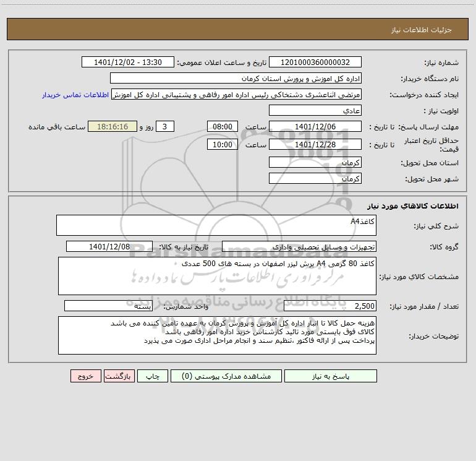The height and width of the screenshot is (461, 476).
Task: Click the 'ساعت باقی مانده' text
Action: pyautogui.click(x=57, y=127)
